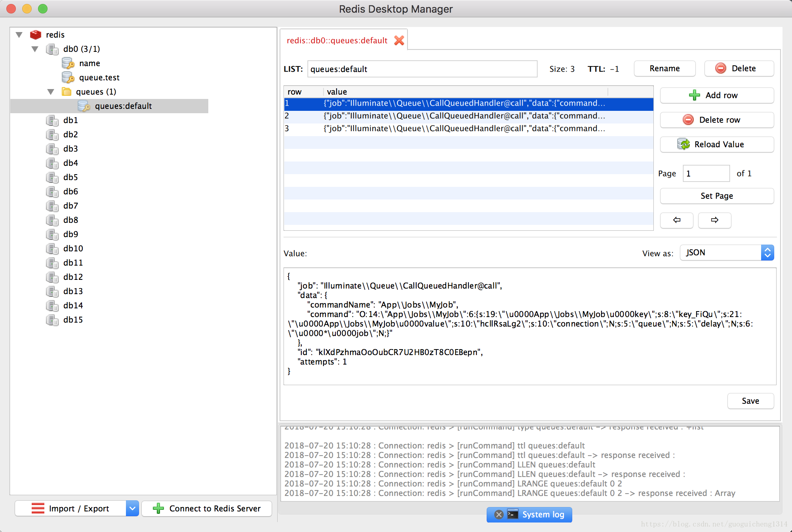
Task: Click the db10 database icon
Action: 52,249
